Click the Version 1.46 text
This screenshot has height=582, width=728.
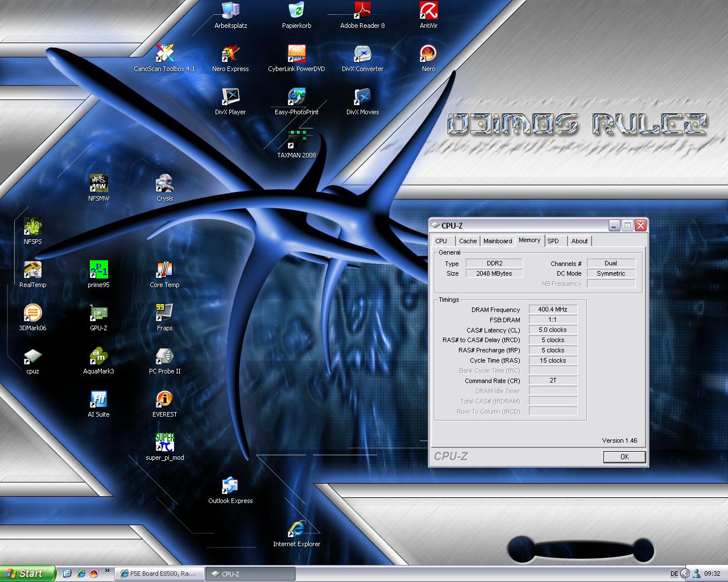point(619,440)
